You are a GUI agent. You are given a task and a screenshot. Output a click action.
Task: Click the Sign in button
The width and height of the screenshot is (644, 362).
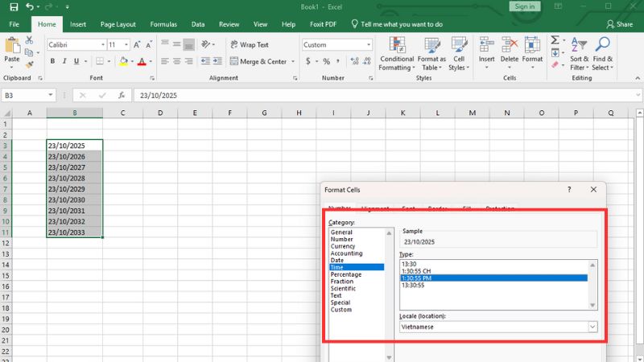(x=524, y=6)
